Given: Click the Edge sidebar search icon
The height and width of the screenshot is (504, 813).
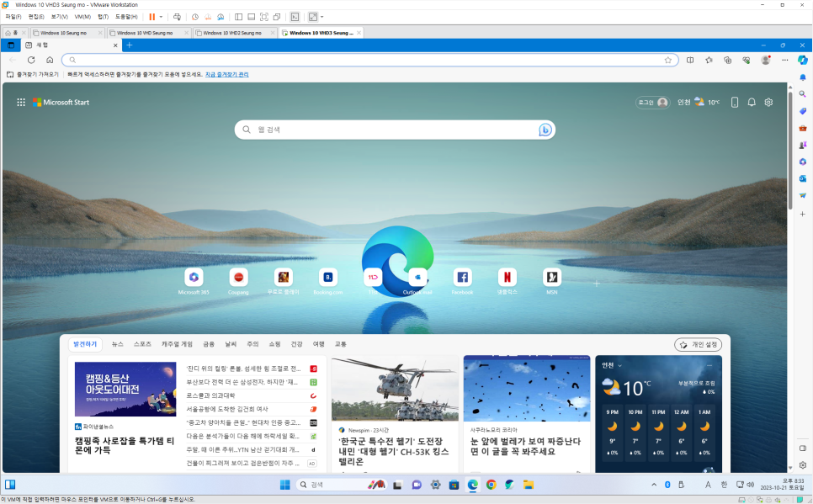Looking at the screenshot, I should point(803,94).
